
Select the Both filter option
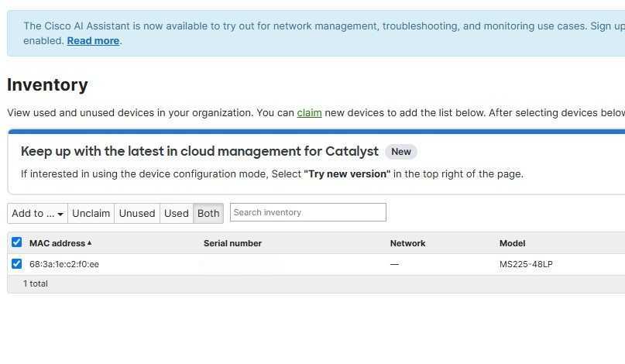coord(208,213)
